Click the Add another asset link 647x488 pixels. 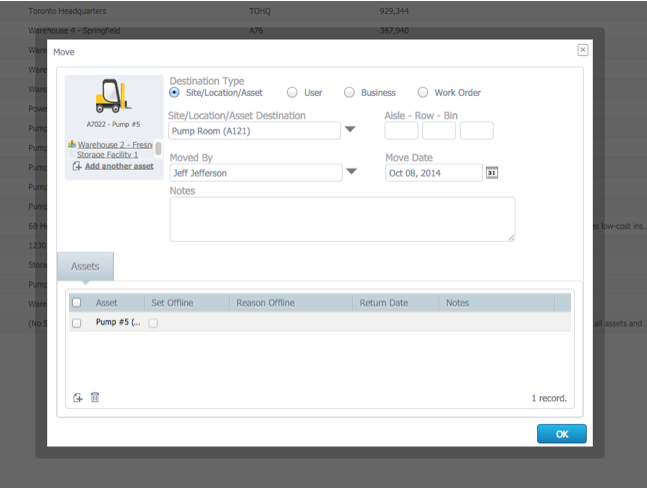[119, 166]
